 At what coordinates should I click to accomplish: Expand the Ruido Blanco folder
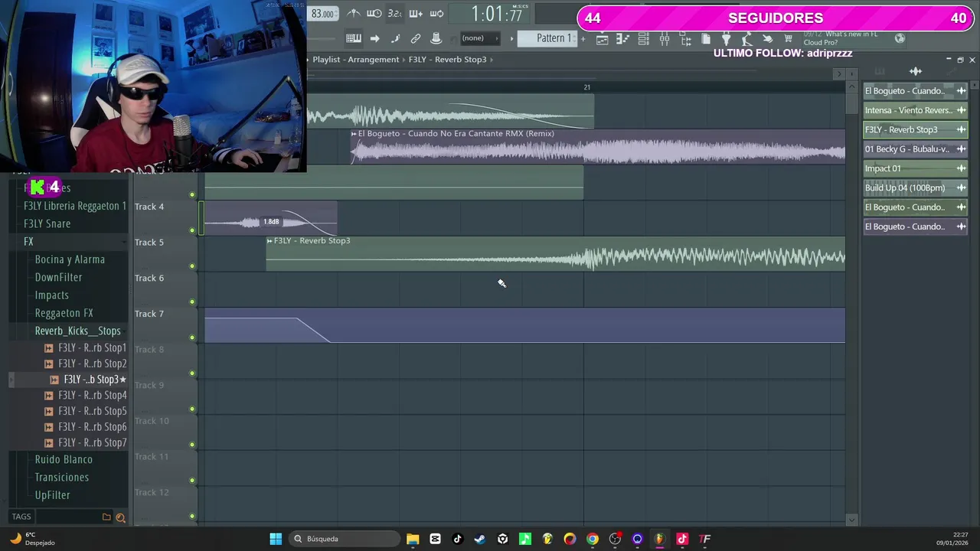click(64, 459)
